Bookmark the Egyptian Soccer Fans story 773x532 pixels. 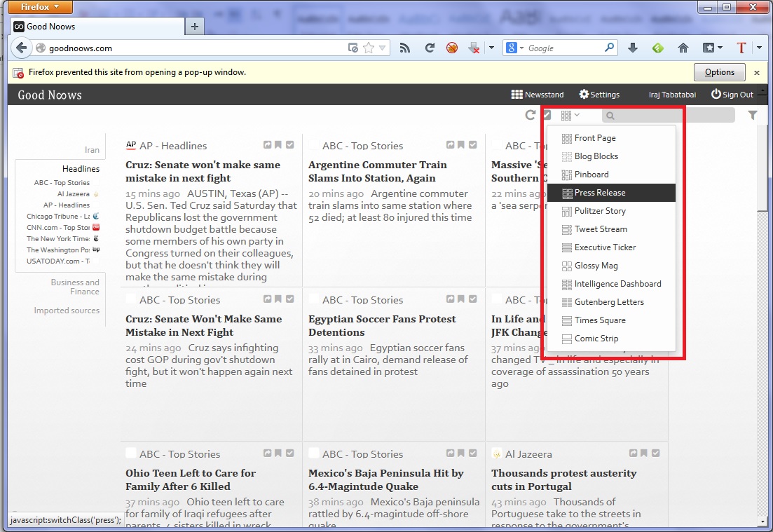pos(461,299)
